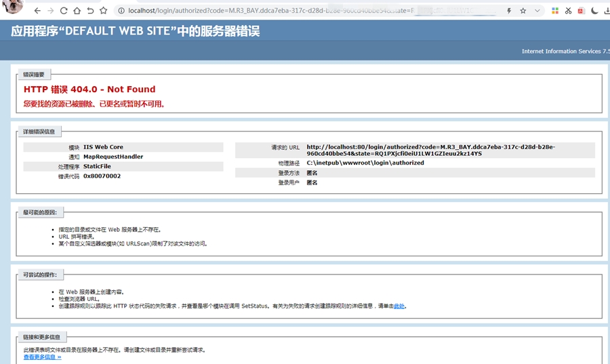
Task: Click 'Internet Information Services 7.5' label
Action: 566,52
